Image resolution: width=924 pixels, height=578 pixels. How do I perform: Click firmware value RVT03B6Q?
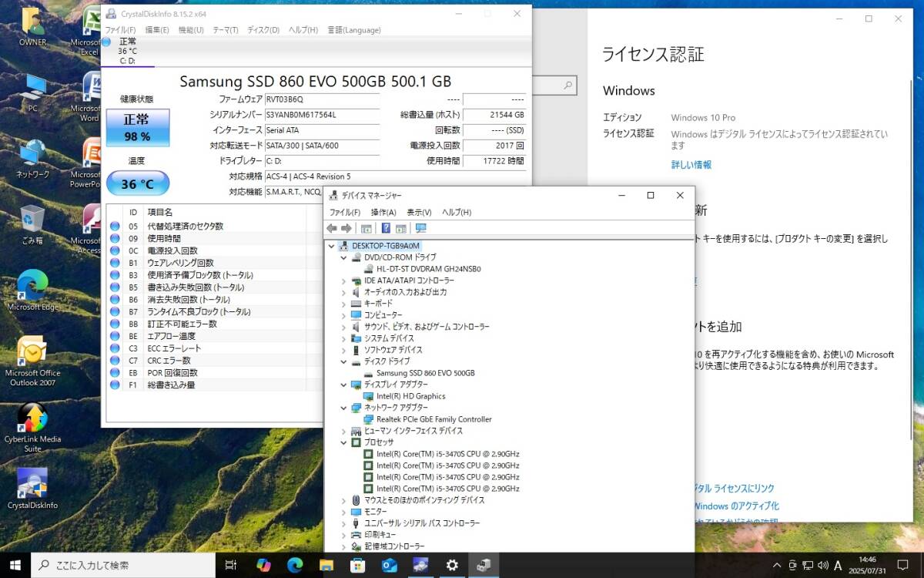click(x=322, y=99)
